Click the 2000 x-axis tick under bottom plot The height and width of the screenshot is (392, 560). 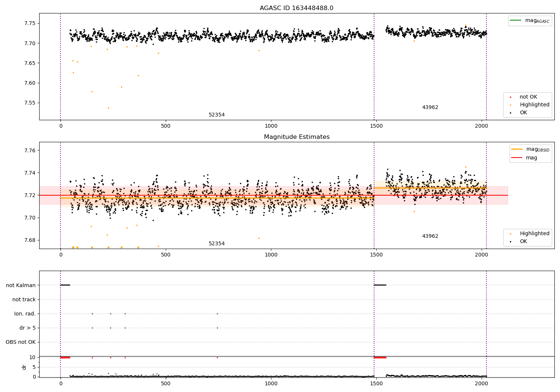coord(482,383)
